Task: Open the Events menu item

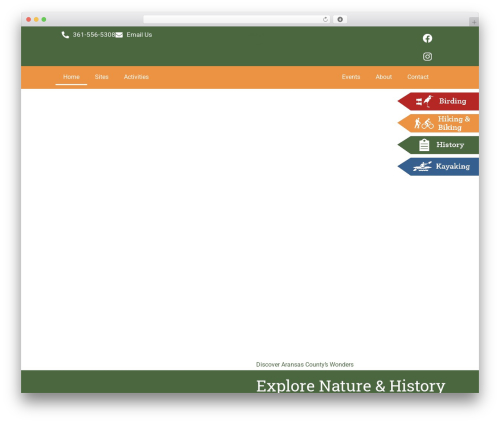Action: pyautogui.click(x=351, y=77)
